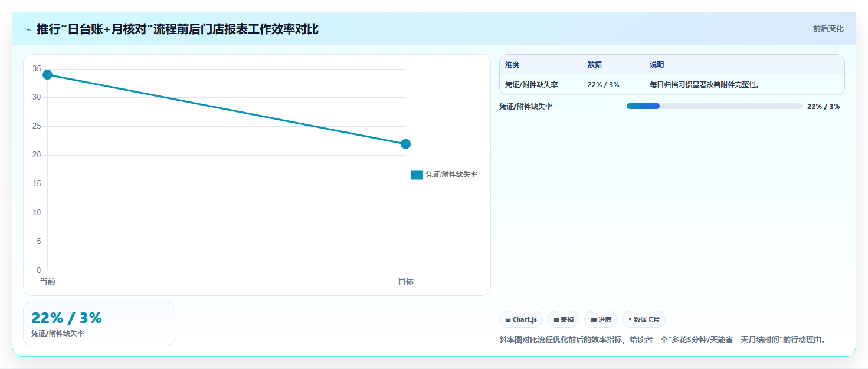Click the 当前 data point on the line

[x=48, y=74]
